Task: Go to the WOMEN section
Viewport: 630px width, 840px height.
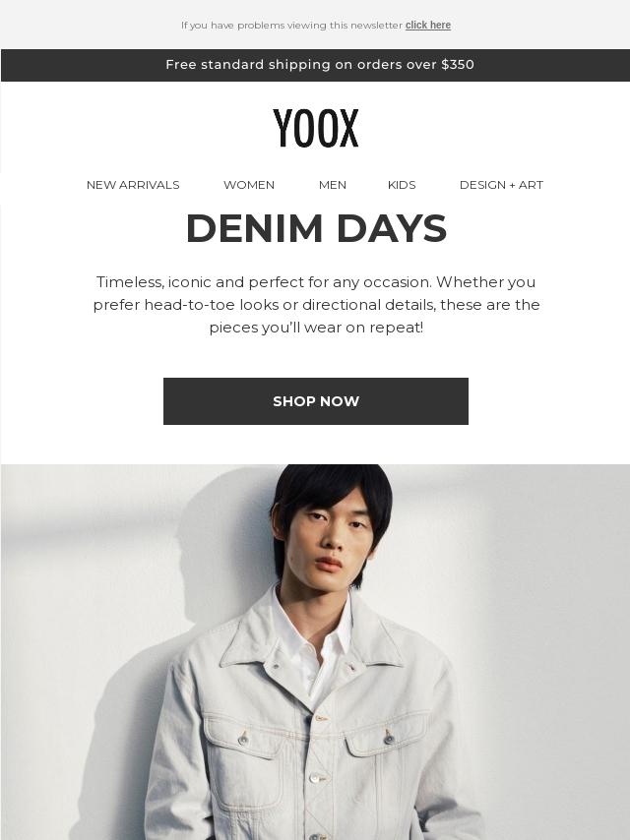Action: click(249, 185)
